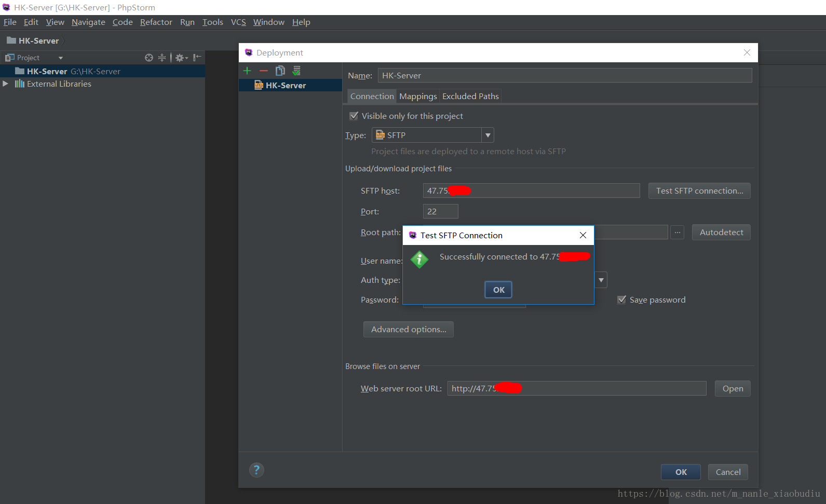Open help via question mark icon
Viewport: 826px width, 504px height.
pos(256,470)
